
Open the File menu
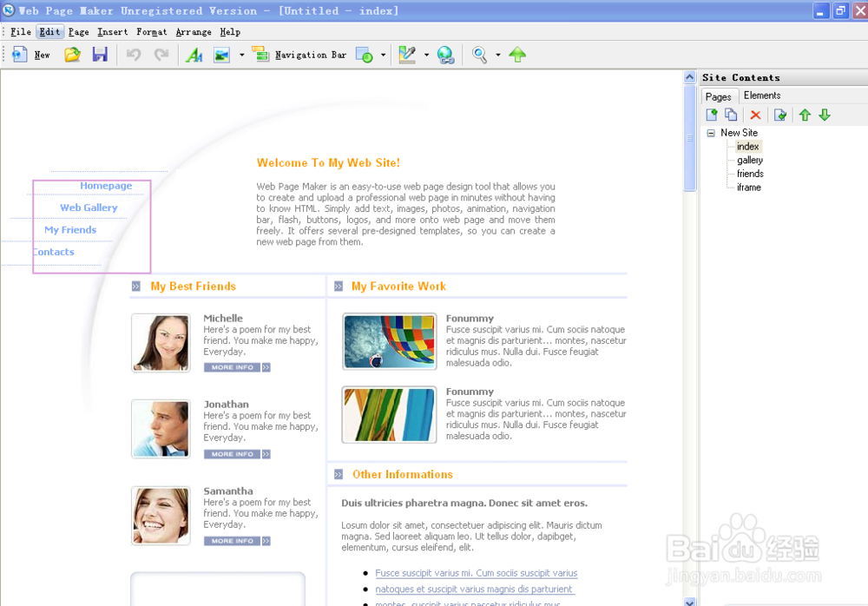tap(21, 32)
